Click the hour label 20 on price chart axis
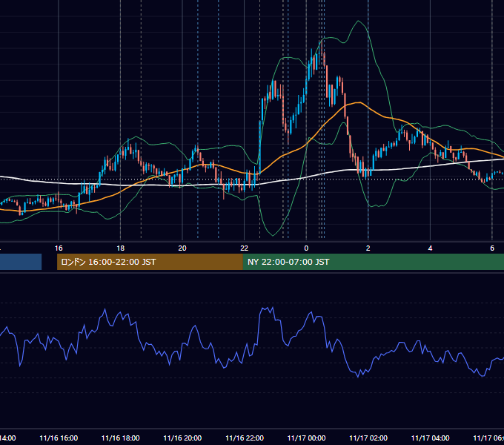Viewport: 504px width, 445px height. 182,248
